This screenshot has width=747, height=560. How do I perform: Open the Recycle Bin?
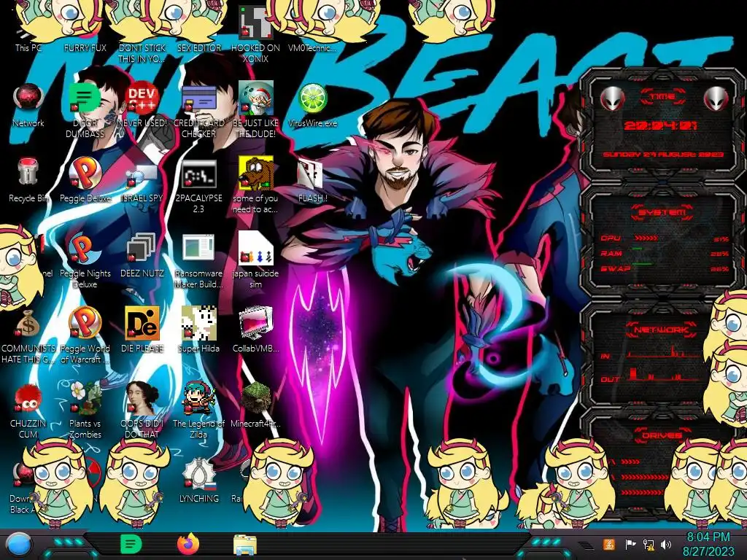pyautogui.click(x=28, y=172)
